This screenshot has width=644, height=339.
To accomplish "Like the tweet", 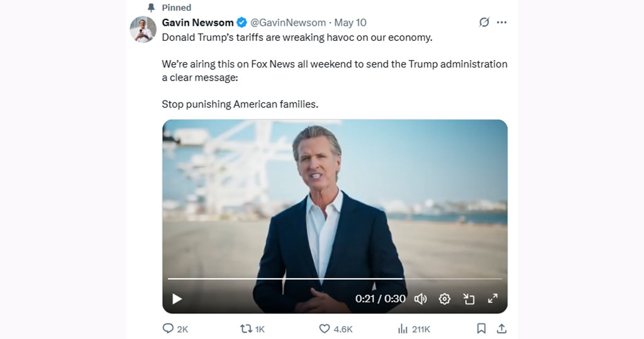I will tap(325, 328).
